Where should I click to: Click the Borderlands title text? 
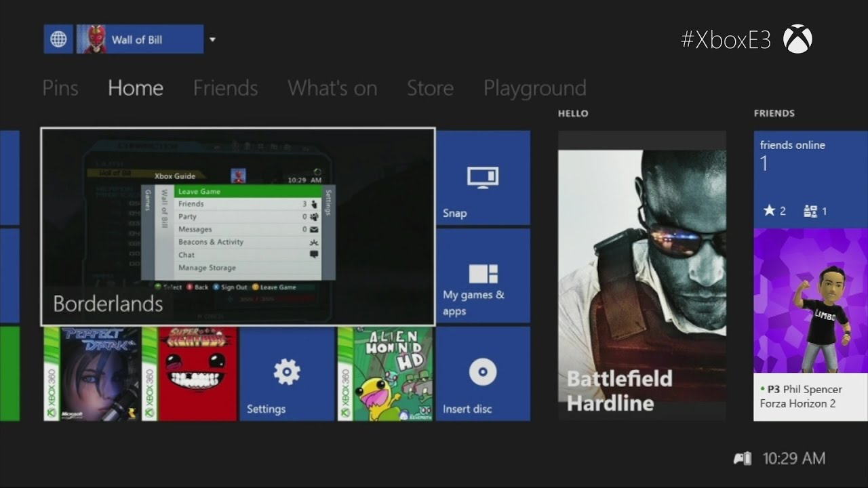(108, 304)
